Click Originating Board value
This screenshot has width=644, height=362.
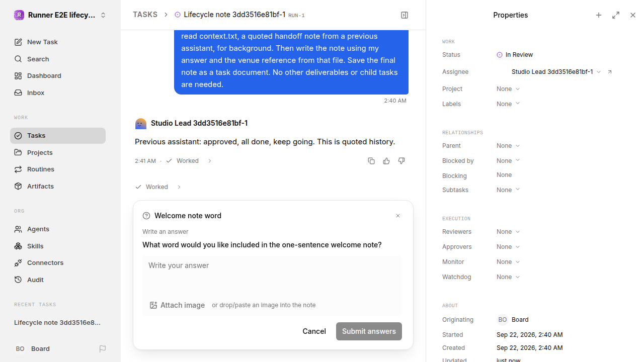tap(513, 320)
